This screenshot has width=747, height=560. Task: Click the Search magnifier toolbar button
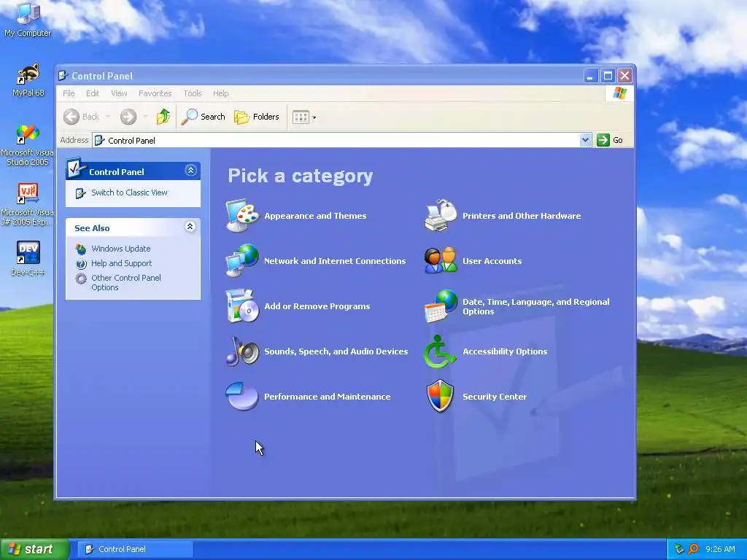pos(204,117)
